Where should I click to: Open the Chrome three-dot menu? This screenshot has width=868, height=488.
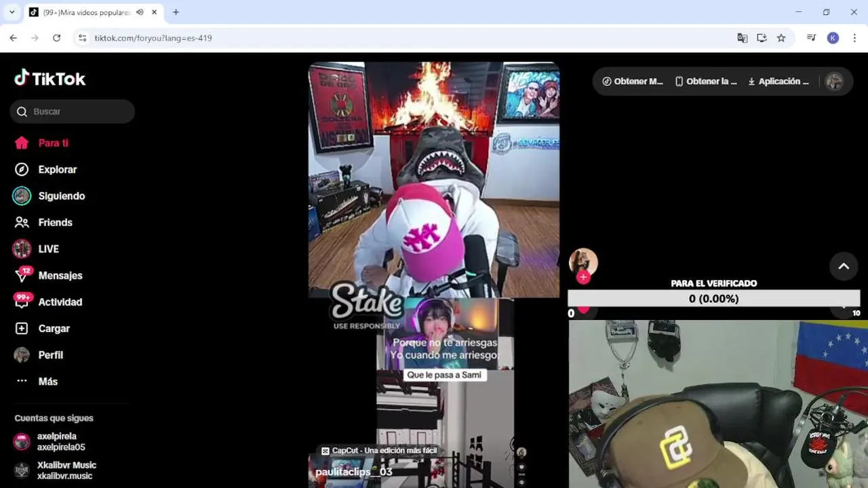coord(854,38)
